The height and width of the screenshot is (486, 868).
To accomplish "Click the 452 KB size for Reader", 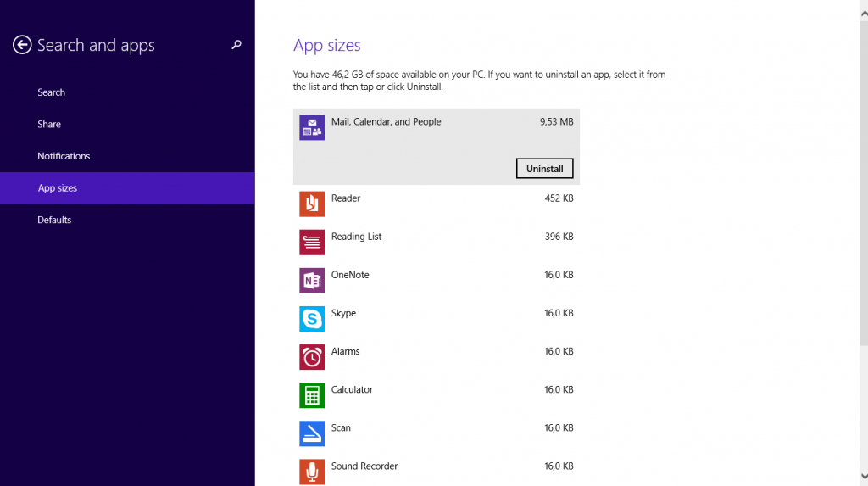I will (x=559, y=198).
